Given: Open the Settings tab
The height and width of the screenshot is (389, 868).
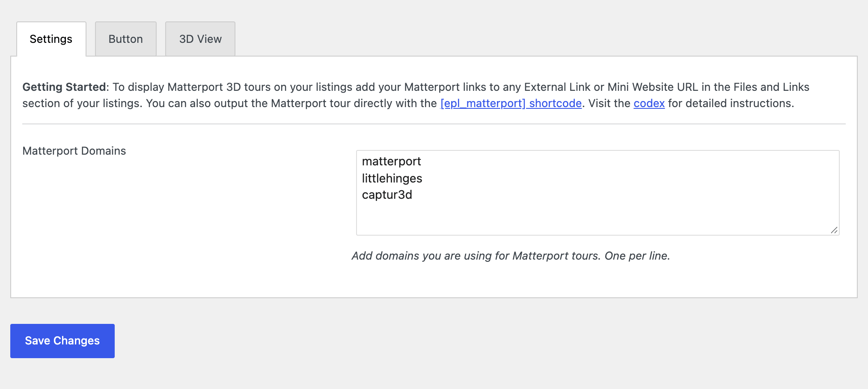Looking at the screenshot, I should click(x=51, y=39).
